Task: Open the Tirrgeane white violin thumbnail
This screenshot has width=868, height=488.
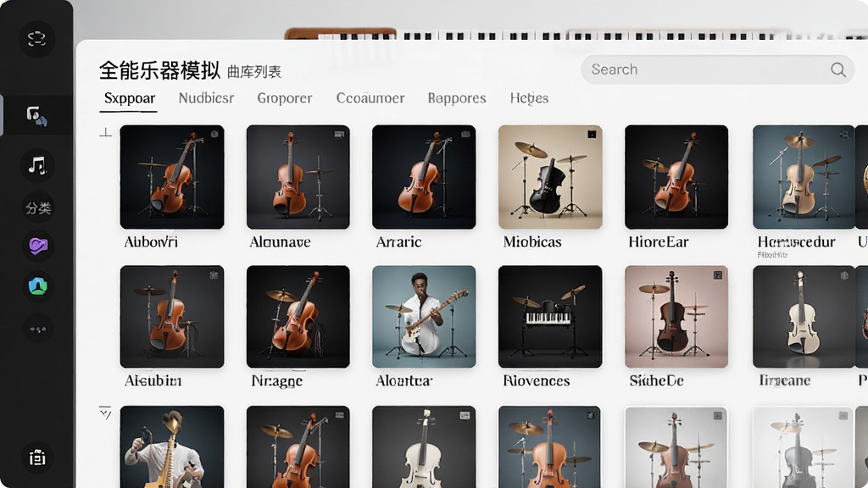Action: (x=804, y=317)
